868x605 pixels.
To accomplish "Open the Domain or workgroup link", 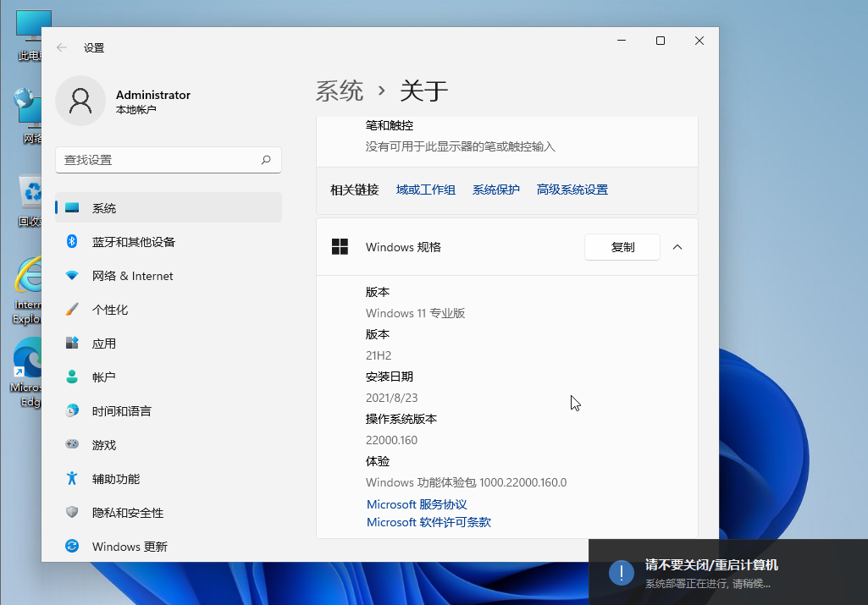I will (x=425, y=190).
